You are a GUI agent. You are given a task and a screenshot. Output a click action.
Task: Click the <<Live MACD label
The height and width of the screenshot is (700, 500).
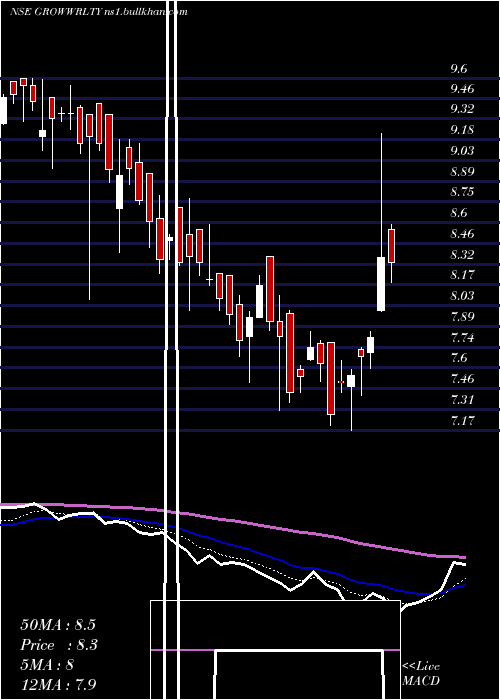(421, 674)
